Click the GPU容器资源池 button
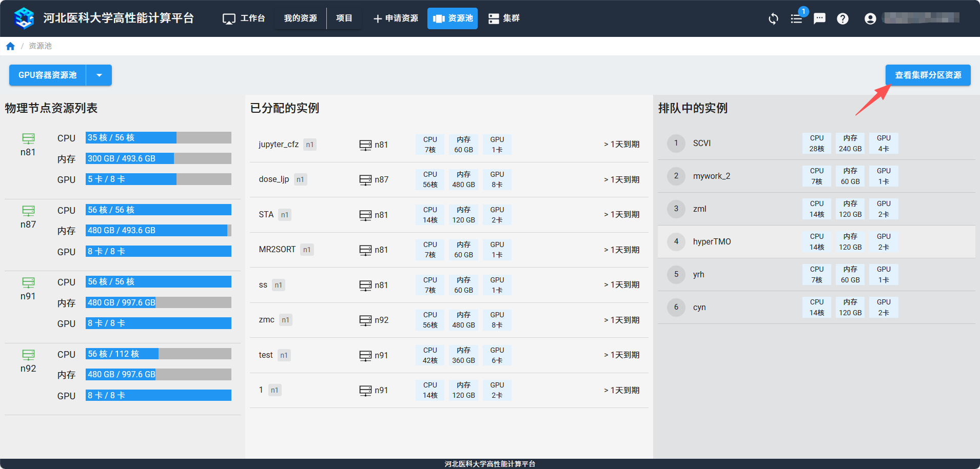This screenshot has height=469, width=980. (x=47, y=75)
